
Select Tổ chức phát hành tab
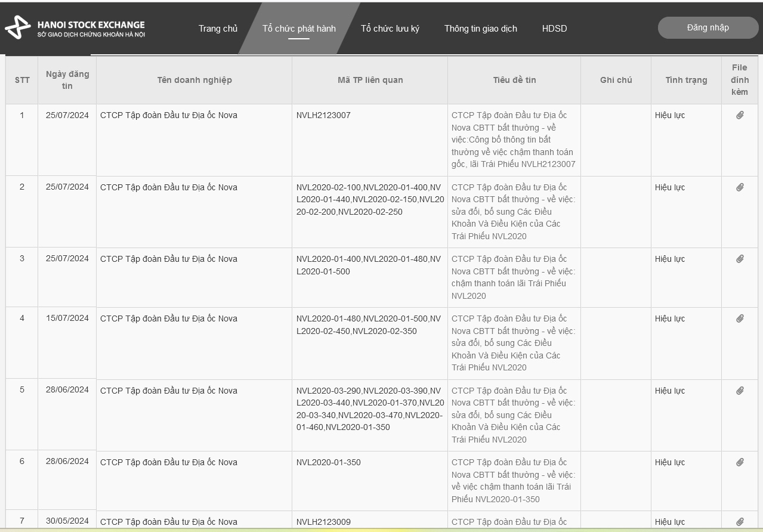pyautogui.click(x=299, y=29)
